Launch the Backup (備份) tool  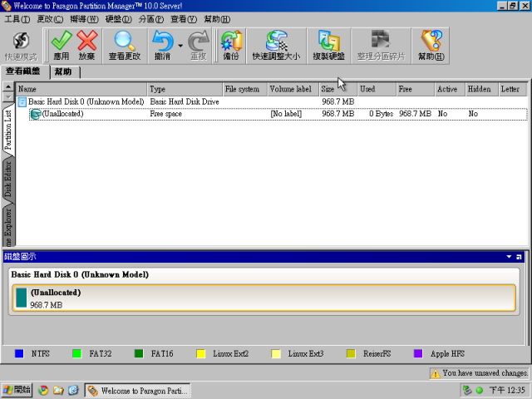231,47
